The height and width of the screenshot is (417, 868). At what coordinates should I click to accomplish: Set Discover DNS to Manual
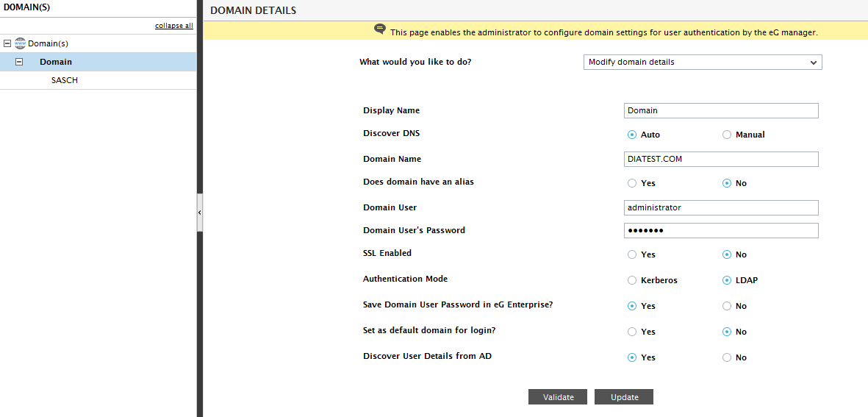[727, 135]
